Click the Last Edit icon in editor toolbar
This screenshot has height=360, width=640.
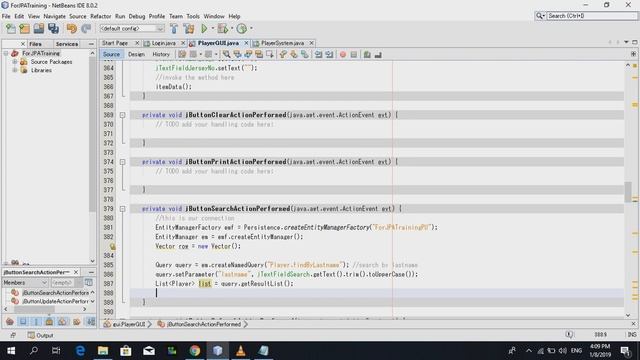pos(182,54)
